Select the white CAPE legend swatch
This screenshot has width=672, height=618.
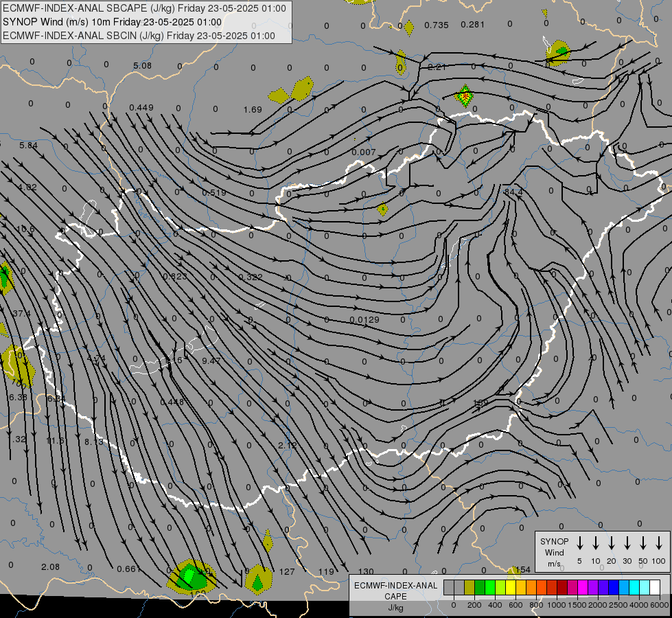(x=654, y=588)
